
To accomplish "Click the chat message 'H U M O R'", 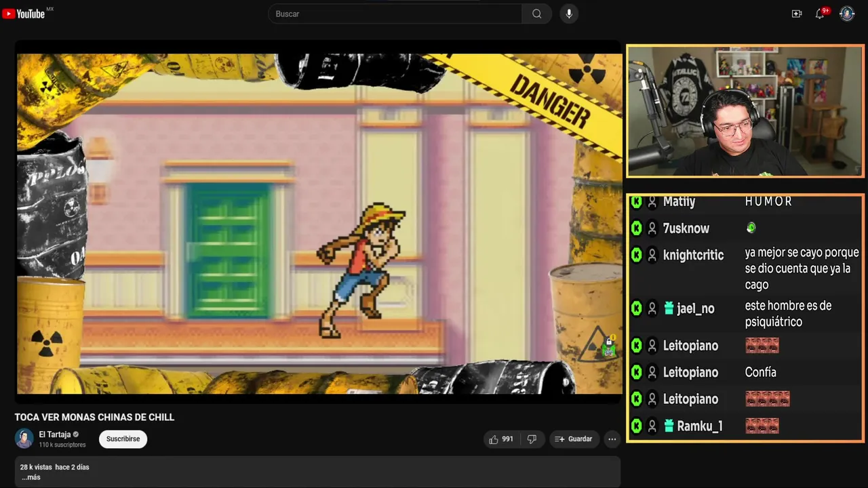I will (x=768, y=201).
